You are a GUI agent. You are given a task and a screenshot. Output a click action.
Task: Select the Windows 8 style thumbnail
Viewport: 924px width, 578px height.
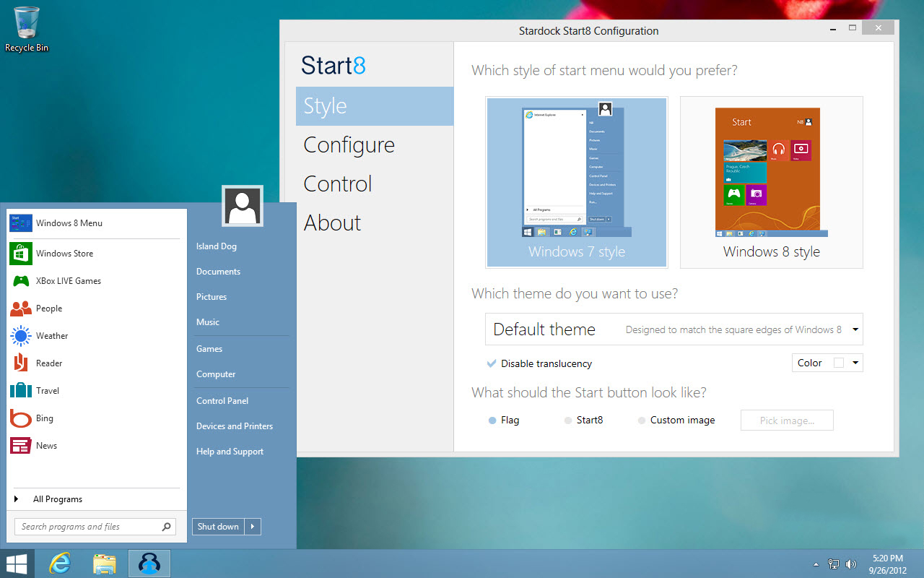click(x=771, y=182)
